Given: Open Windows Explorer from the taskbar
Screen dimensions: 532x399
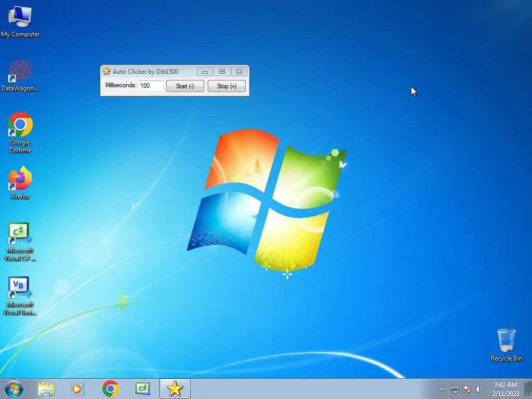Looking at the screenshot, I should (x=46, y=389).
